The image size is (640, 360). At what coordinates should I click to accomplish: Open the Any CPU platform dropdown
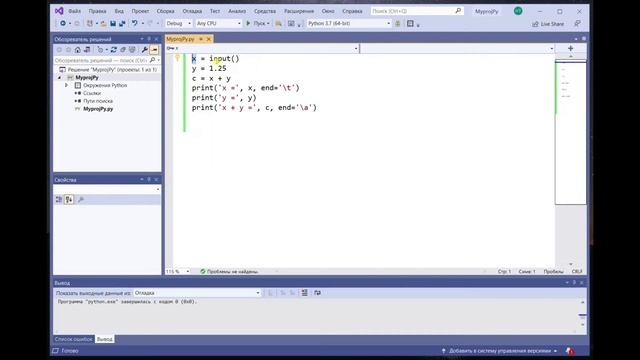(219, 24)
